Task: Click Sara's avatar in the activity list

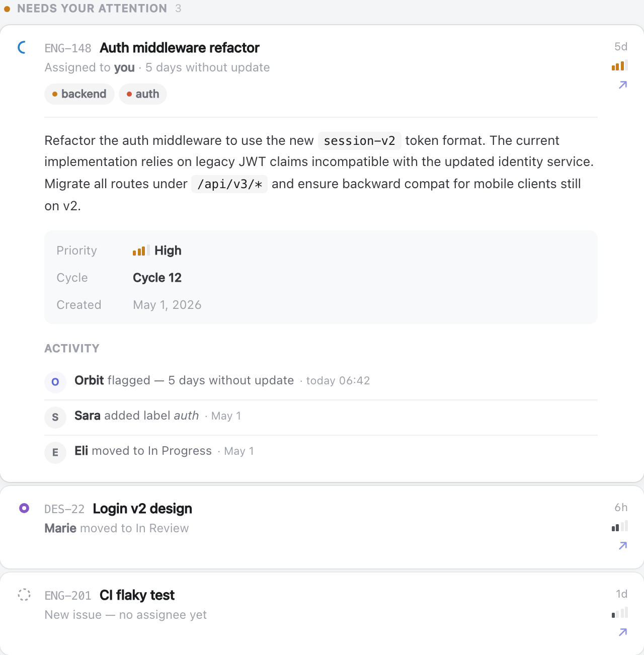Action: (55, 417)
